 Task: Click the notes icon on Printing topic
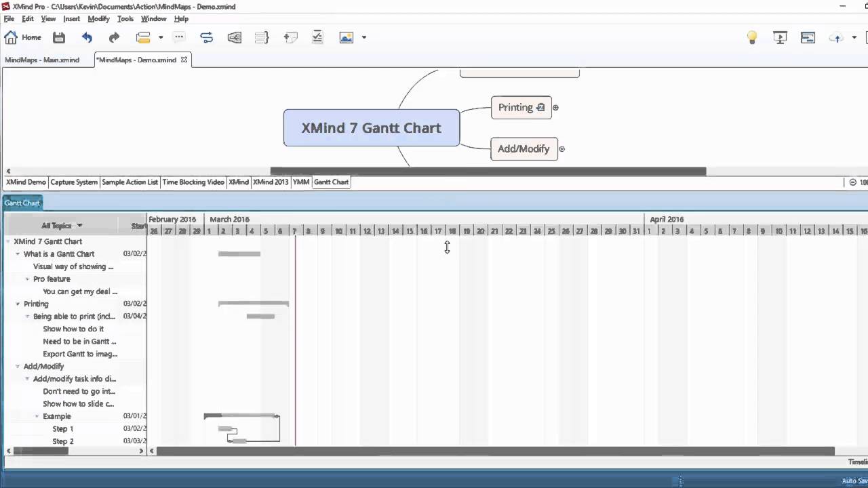click(540, 107)
